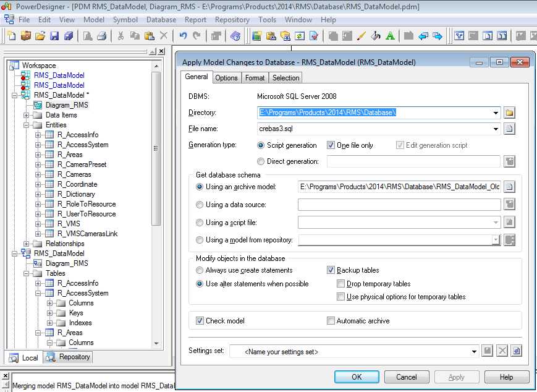Click the binoculars find objects icon

(285, 36)
